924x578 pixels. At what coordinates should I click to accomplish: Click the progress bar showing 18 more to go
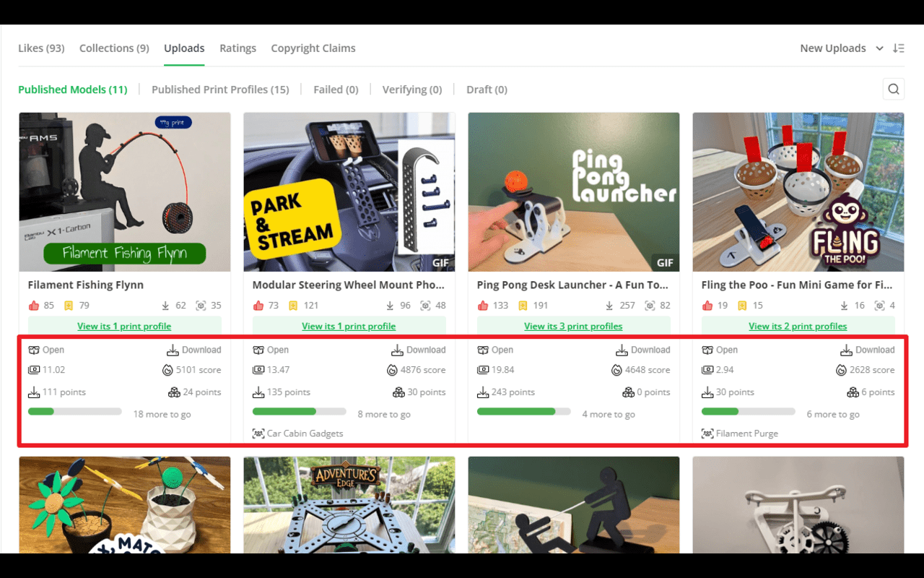pyautogui.click(x=75, y=411)
